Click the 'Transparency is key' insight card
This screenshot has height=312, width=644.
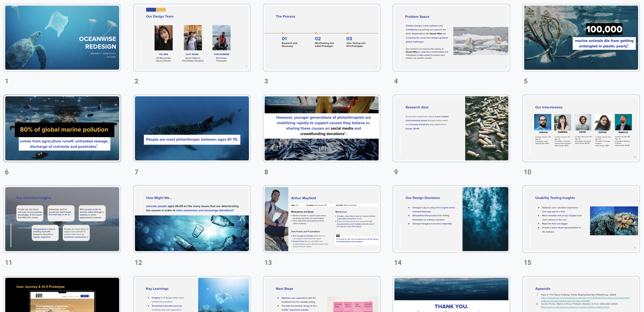coord(45,233)
